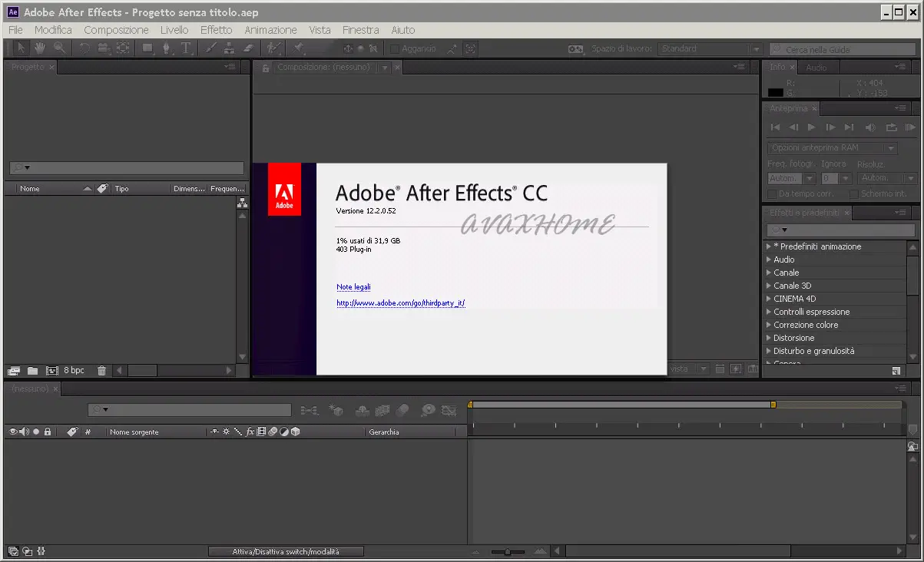Screen dimensions: 924x562
Task: Select the Clone Stamp tool
Action: point(229,48)
